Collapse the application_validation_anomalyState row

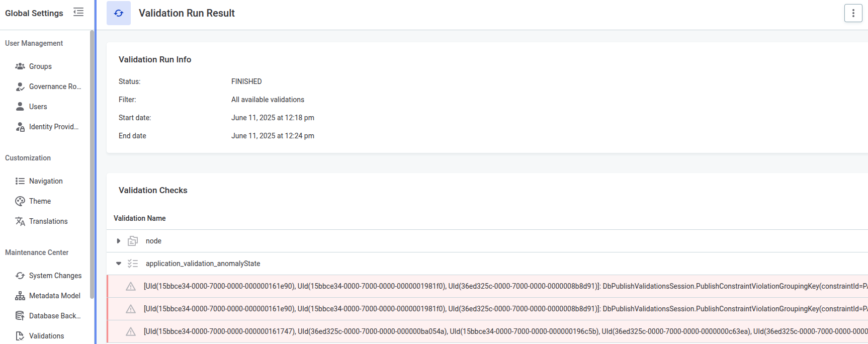pos(119,264)
